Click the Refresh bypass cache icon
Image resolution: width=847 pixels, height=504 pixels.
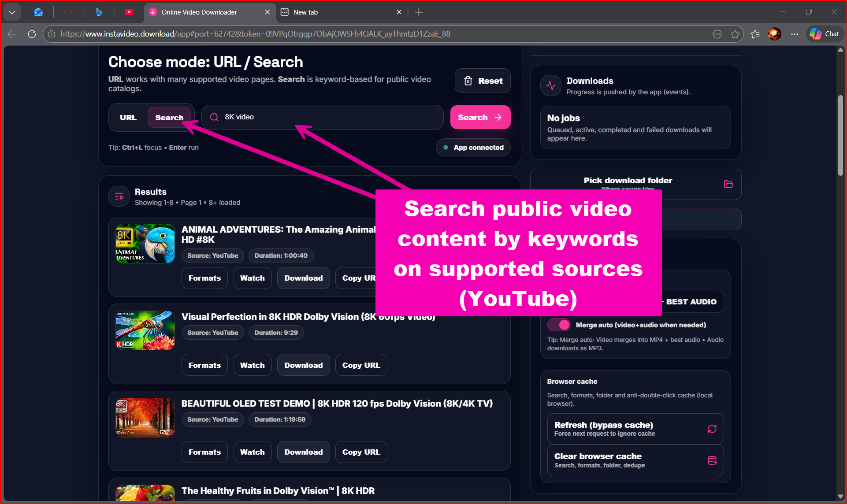712,428
